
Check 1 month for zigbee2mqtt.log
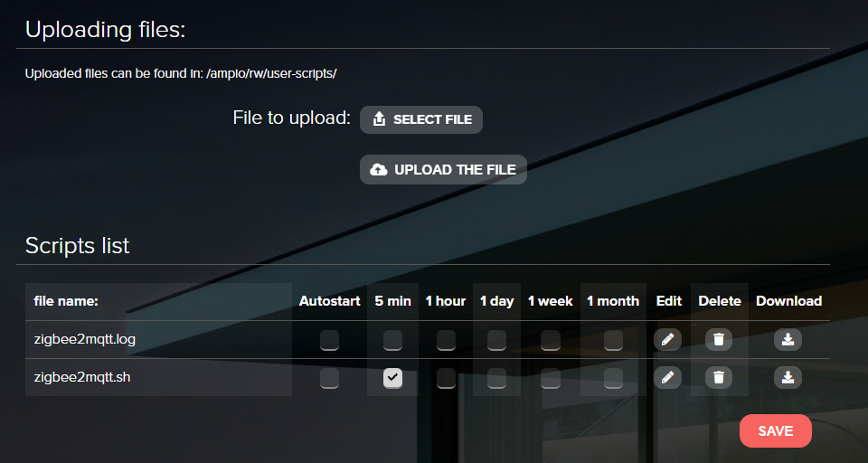pyautogui.click(x=613, y=340)
